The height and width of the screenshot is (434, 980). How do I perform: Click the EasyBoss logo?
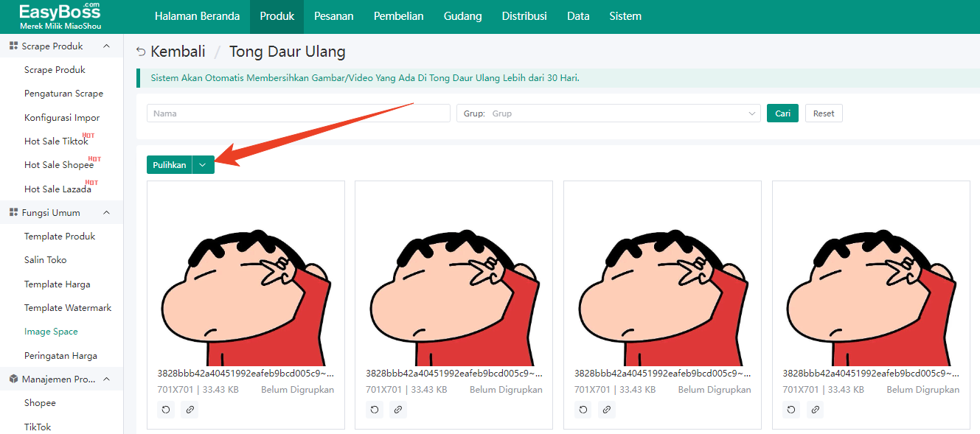pos(60,16)
